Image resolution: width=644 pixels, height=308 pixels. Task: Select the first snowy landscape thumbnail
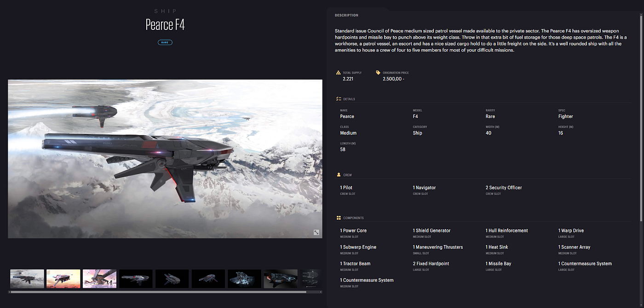click(x=27, y=279)
